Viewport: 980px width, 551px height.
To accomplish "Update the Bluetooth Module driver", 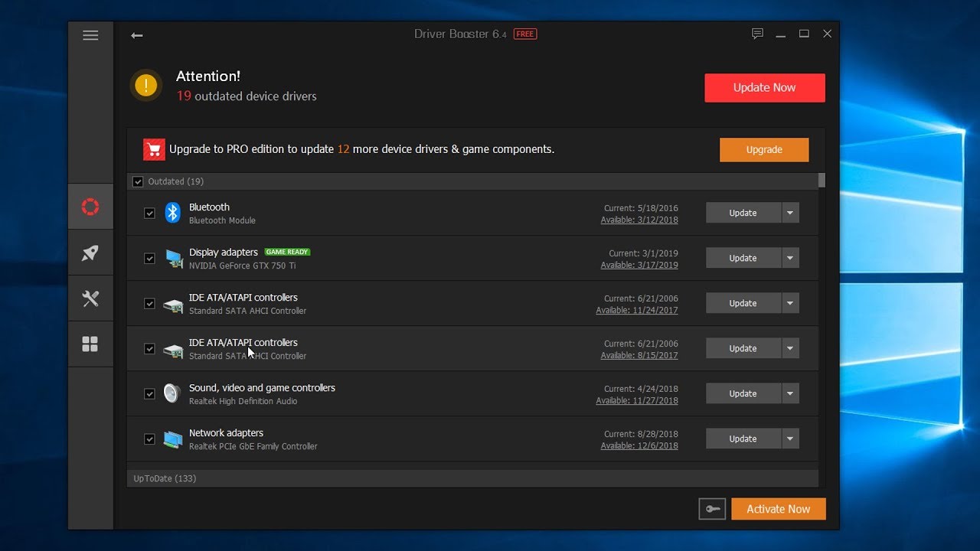I will point(743,213).
